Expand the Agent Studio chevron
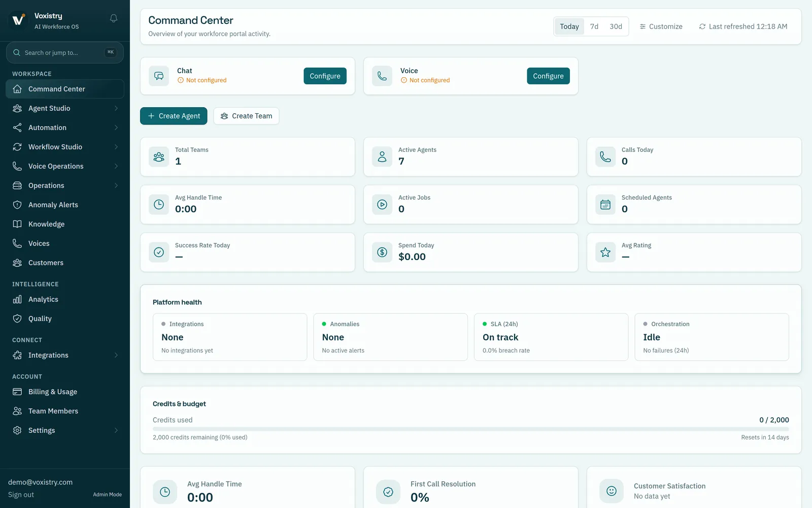This screenshot has height=508, width=812. point(116,108)
